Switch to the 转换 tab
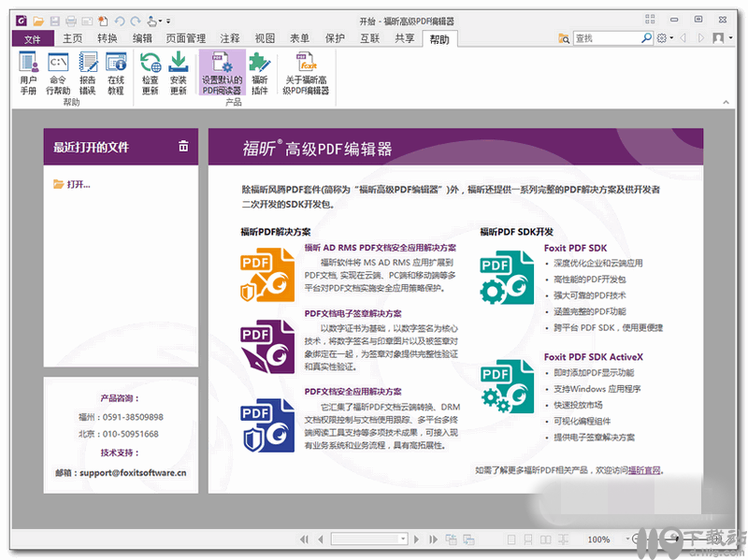This screenshot has height=560, width=748. pos(108,38)
